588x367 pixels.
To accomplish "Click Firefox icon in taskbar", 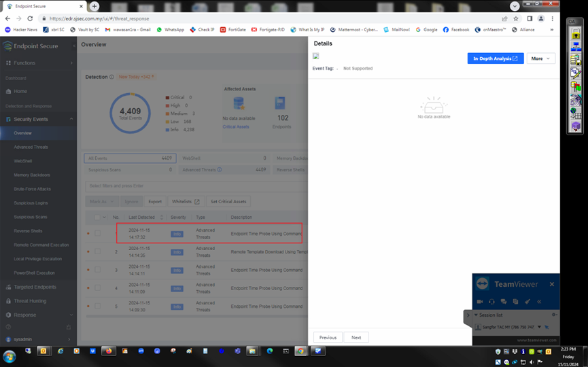I will coord(108,351).
